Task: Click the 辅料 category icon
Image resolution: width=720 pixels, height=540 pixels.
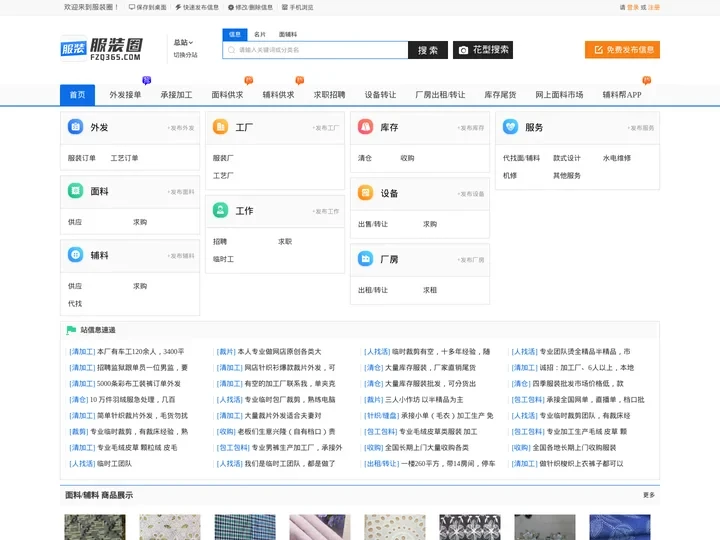Action: [75, 254]
